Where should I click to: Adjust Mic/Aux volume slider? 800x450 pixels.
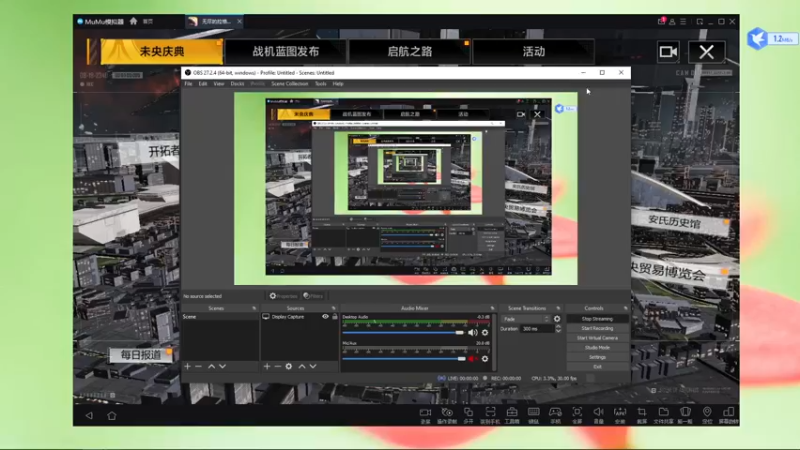pyautogui.click(x=404, y=359)
